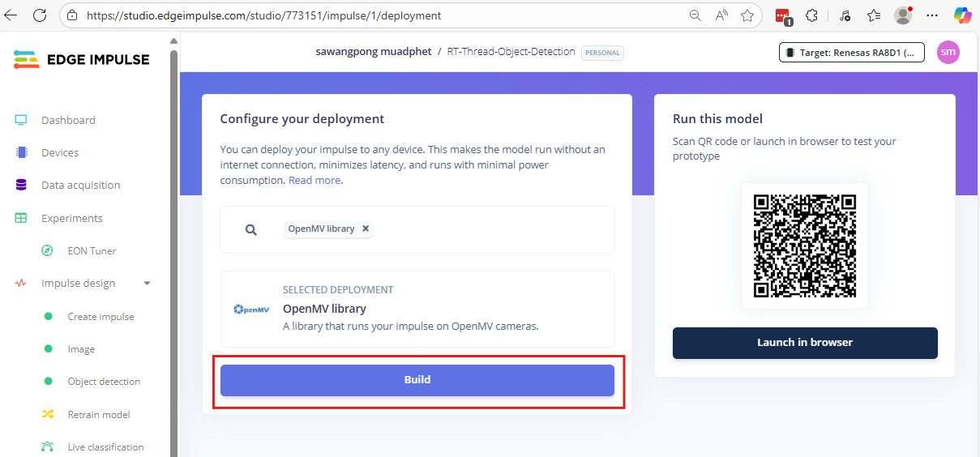The width and height of the screenshot is (980, 457).
Task: Follow the Read more link
Action: point(315,181)
